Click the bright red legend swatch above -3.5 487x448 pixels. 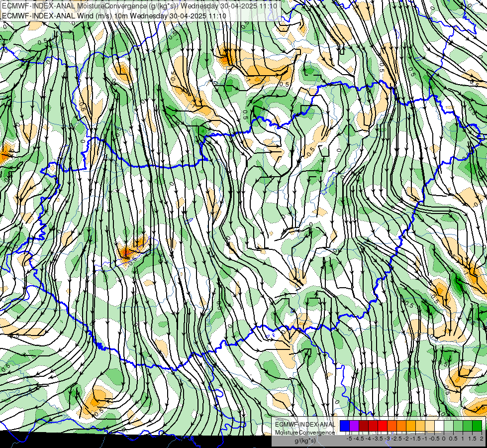click(383, 426)
